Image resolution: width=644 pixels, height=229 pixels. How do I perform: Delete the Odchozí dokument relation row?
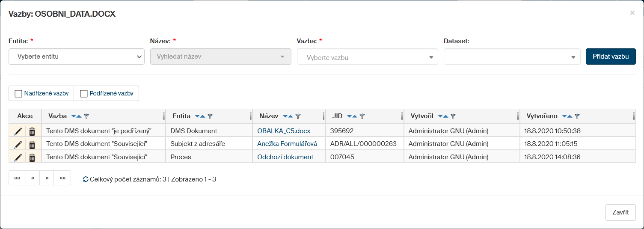point(32,158)
